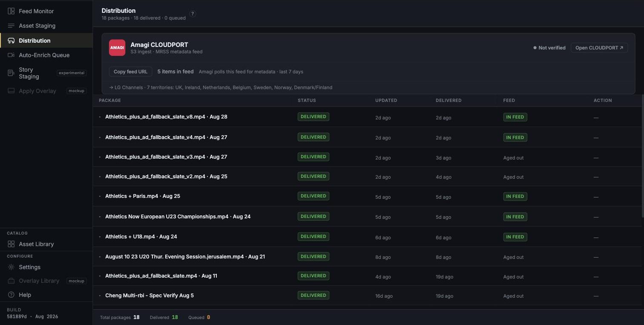This screenshot has height=325, width=644.
Task: Click DELIVERED badge for Athletics + Paris.mp4
Action: click(313, 196)
